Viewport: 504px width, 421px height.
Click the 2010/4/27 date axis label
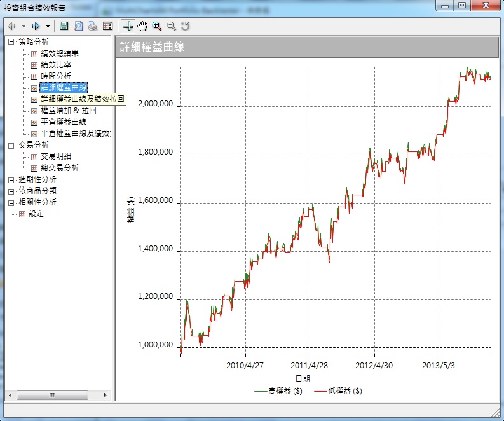click(x=245, y=366)
